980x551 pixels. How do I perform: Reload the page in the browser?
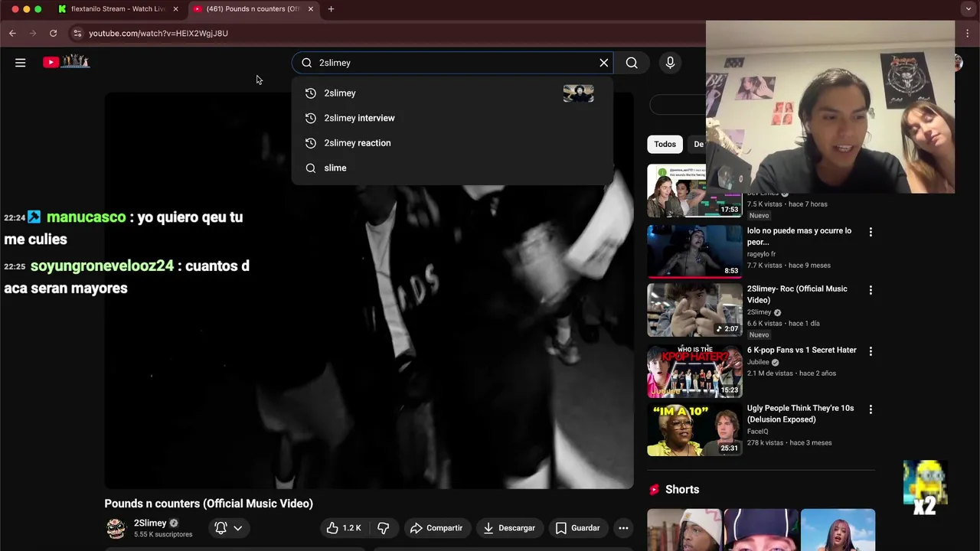[x=53, y=33]
